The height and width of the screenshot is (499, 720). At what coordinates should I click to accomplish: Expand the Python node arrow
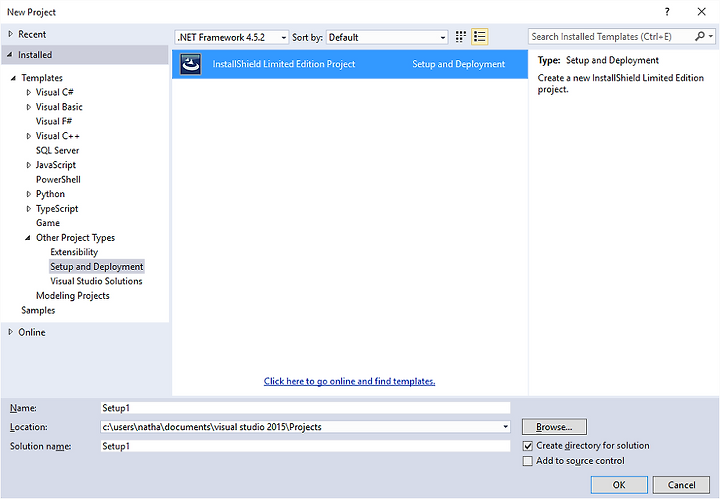(28, 194)
